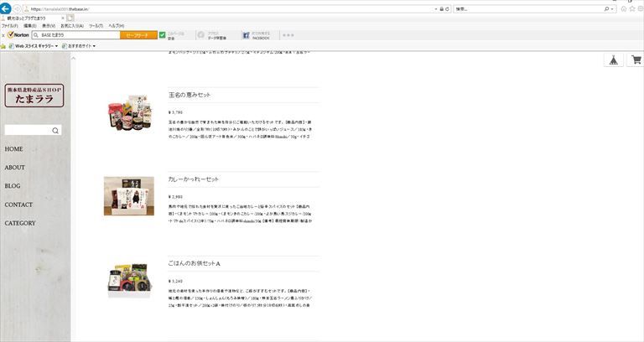Screen dimensions: 644x342
Task: Click the ¥3,790 price text
Action: pyautogui.click(x=175, y=112)
